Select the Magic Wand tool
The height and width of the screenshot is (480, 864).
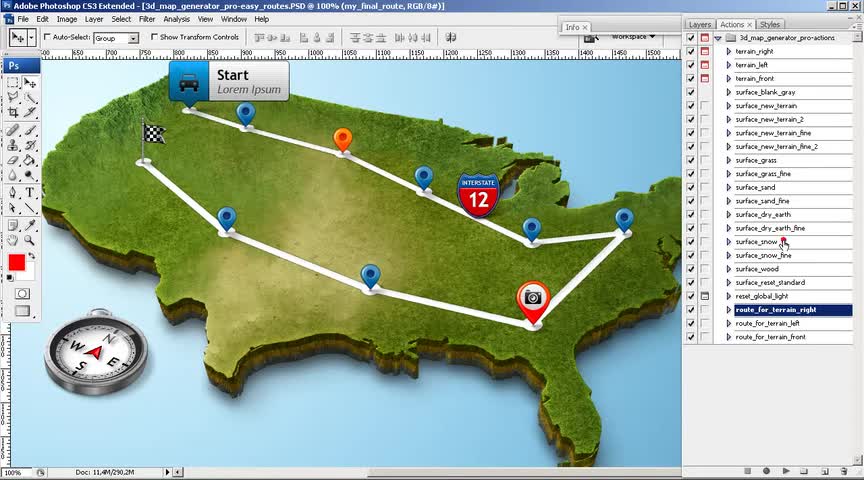click(30, 98)
